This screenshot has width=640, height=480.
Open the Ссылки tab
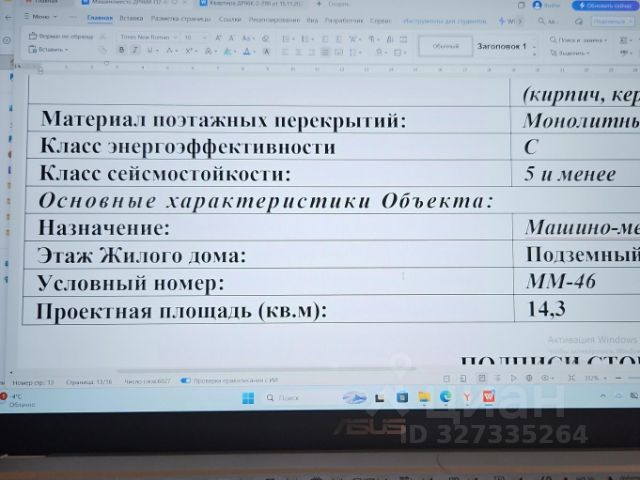[230, 19]
